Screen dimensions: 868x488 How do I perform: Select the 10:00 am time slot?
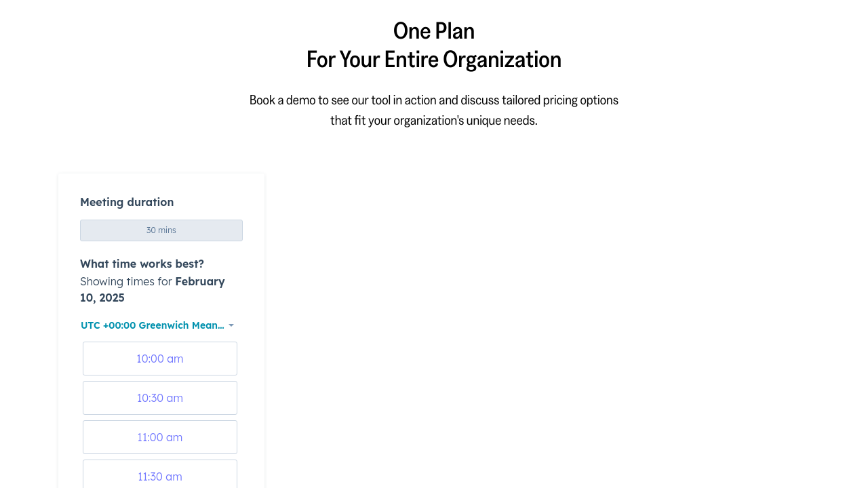click(160, 359)
